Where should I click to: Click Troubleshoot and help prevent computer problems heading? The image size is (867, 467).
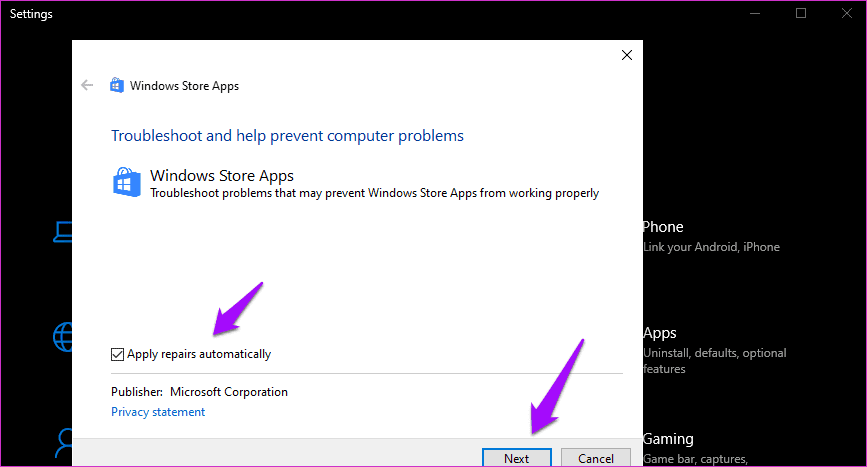288,136
